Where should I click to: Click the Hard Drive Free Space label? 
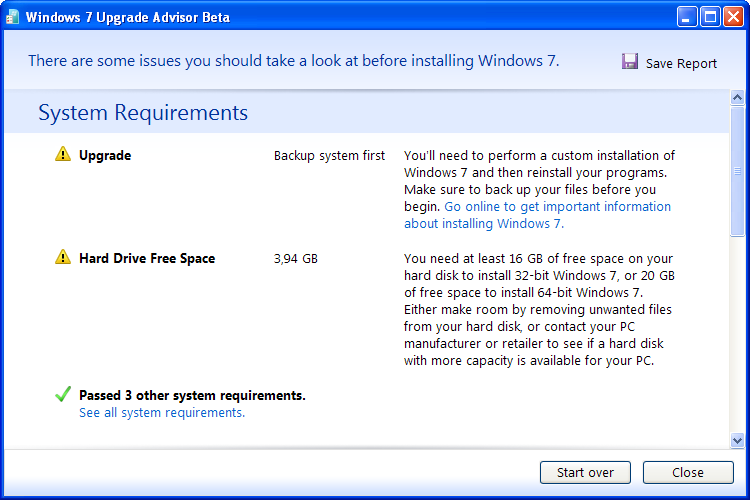147,258
